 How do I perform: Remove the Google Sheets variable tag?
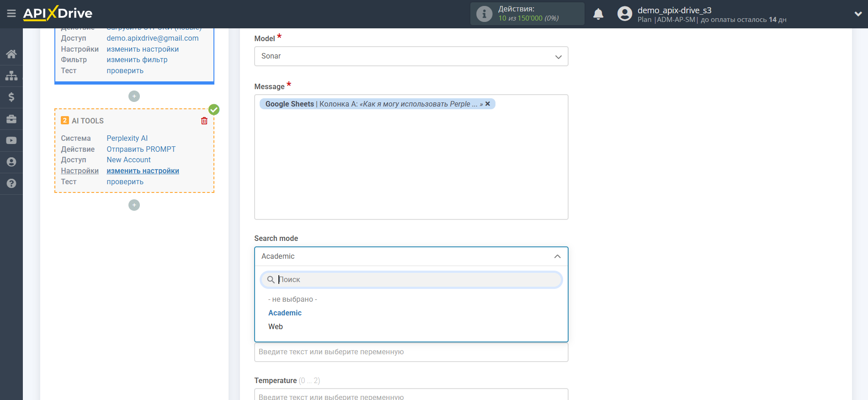click(x=488, y=104)
